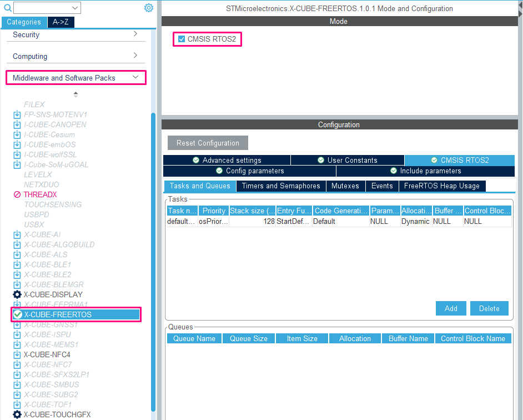Uncheck the CMSIS RTOS2 mode checkbox
Image resolution: width=523 pixels, height=420 pixels.
[x=182, y=39]
